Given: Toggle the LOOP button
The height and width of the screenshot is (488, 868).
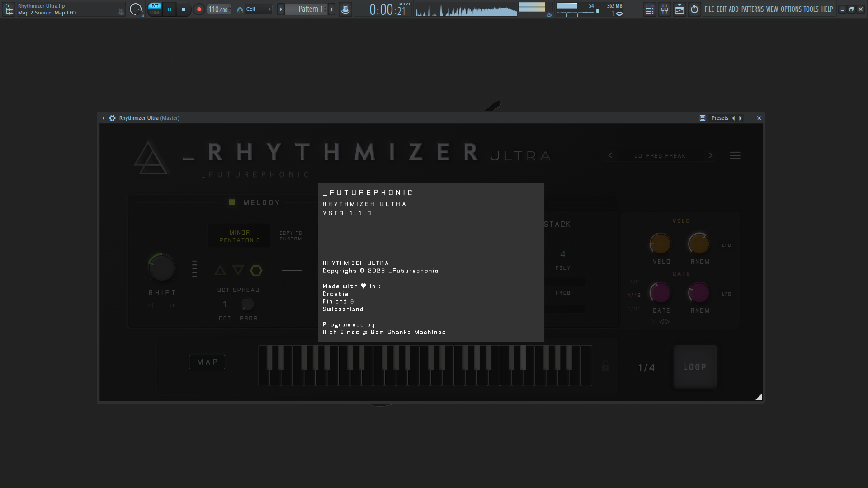Looking at the screenshot, I should (x=695, y=366).
